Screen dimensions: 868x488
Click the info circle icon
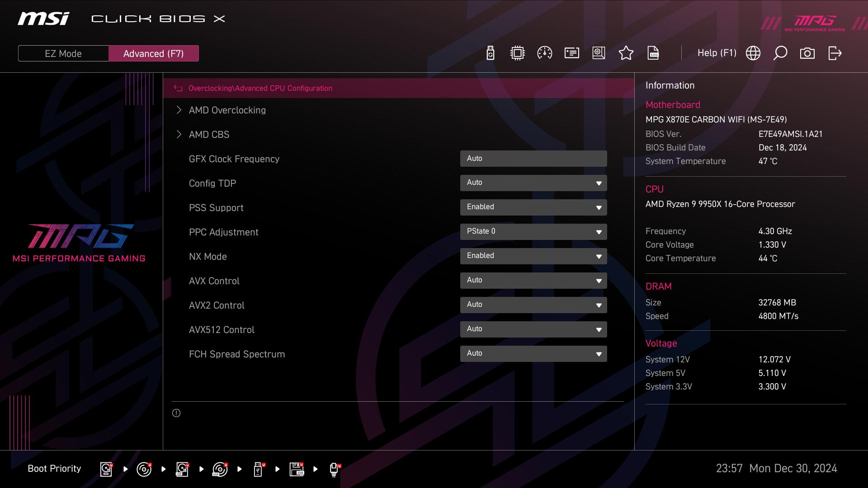click(x=176, y=413)
